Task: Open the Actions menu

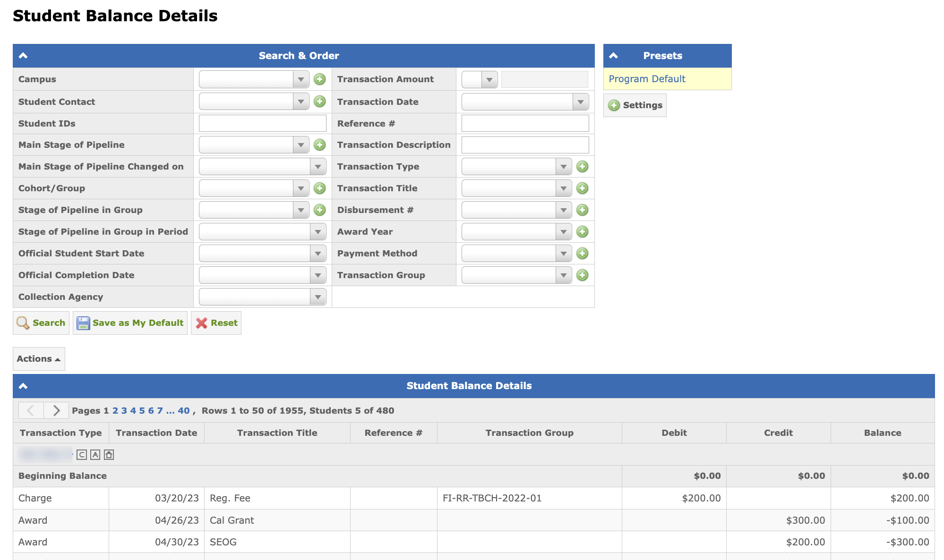Action: coord(39,359)
